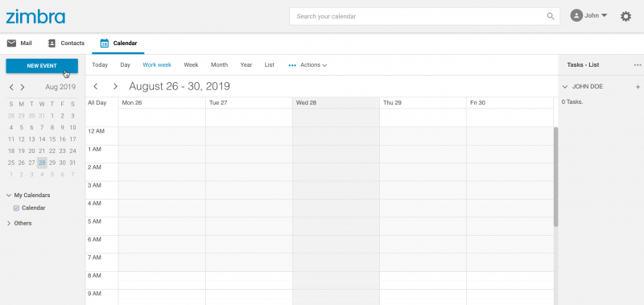The height and width of the screenshot is (305, 644).
Task: Toggle the Calendar checkbox under My Calendars
Action: pos(16,208)
